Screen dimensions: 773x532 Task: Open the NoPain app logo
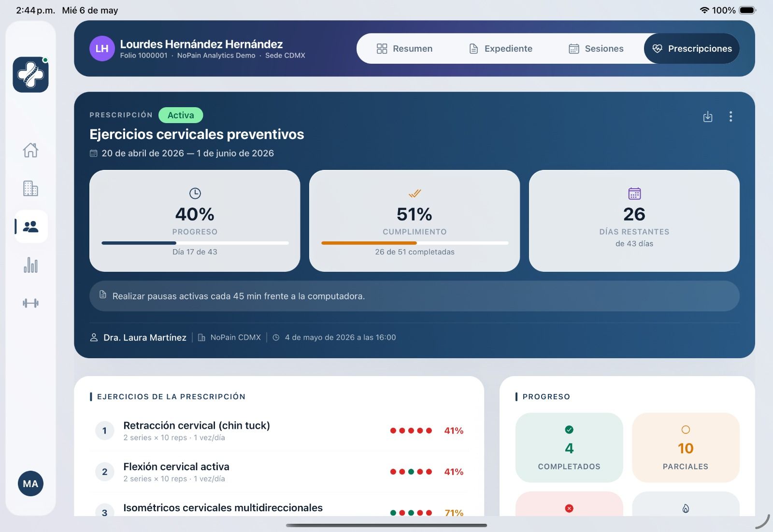(x=30, y=74)
